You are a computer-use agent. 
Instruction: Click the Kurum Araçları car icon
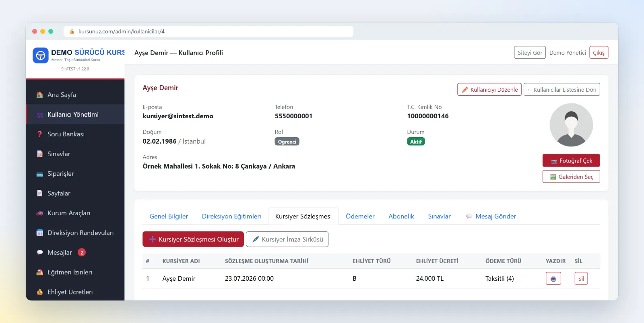[x=40, y=213]
